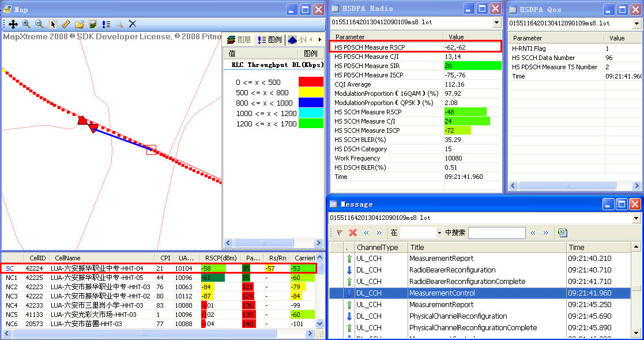Screen dimensions: 644x340
Task: Click the zoom out magnifier icon
Action: tap(39, 24)
